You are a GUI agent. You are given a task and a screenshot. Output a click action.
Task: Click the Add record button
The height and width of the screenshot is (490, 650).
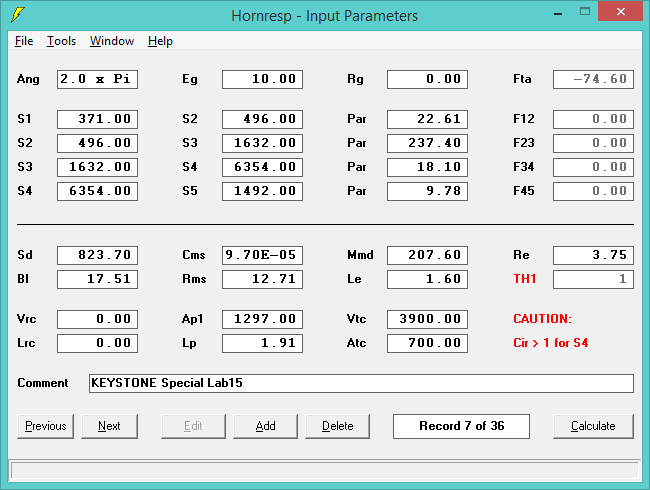(x=265, y=426)
